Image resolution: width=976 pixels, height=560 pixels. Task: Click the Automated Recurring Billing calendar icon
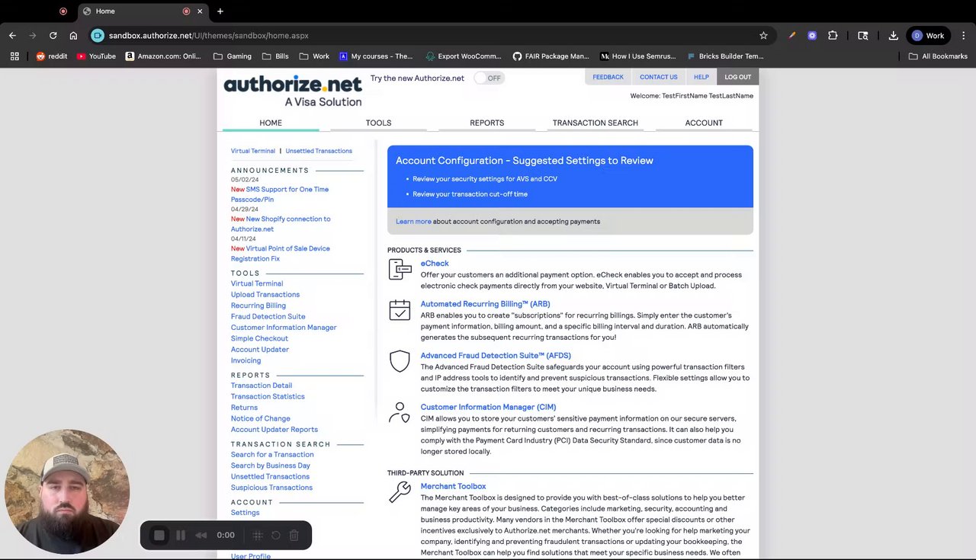click(x=400, y=309)
